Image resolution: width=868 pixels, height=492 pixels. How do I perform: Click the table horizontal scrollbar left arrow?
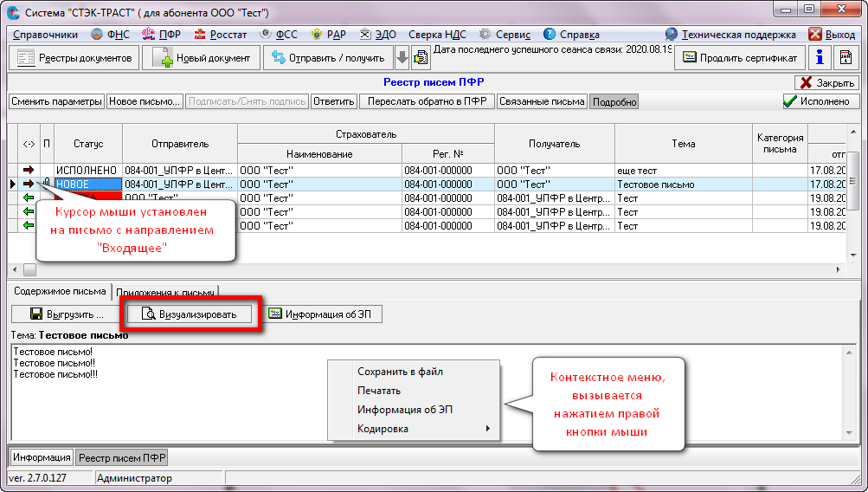[15, 270]
